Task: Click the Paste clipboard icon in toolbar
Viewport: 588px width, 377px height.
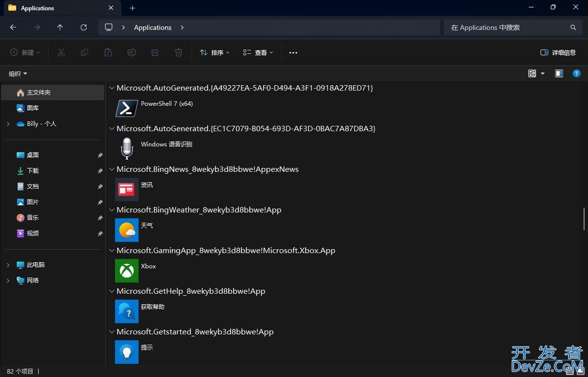Action: [x=108, y=52]
